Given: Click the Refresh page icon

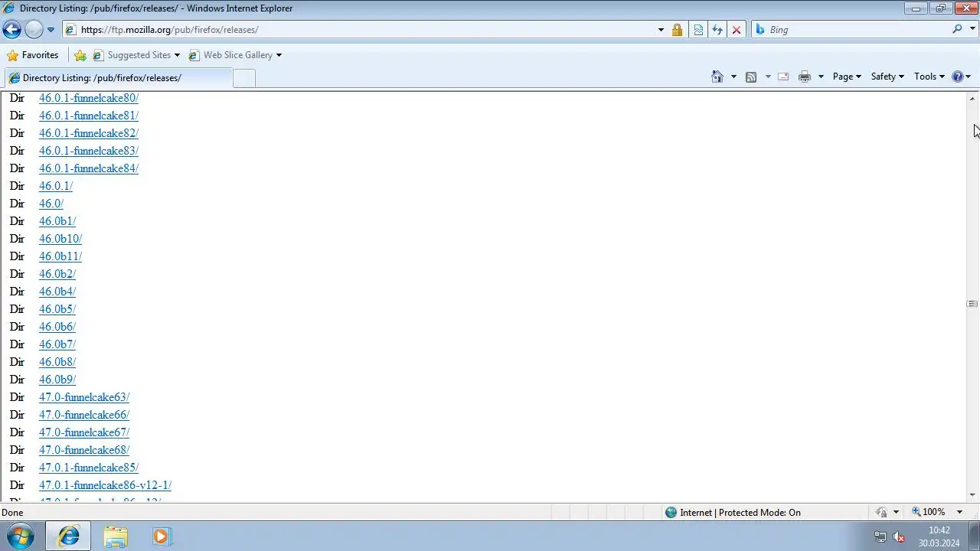Looking at the screenshot, I should [717, 30].
